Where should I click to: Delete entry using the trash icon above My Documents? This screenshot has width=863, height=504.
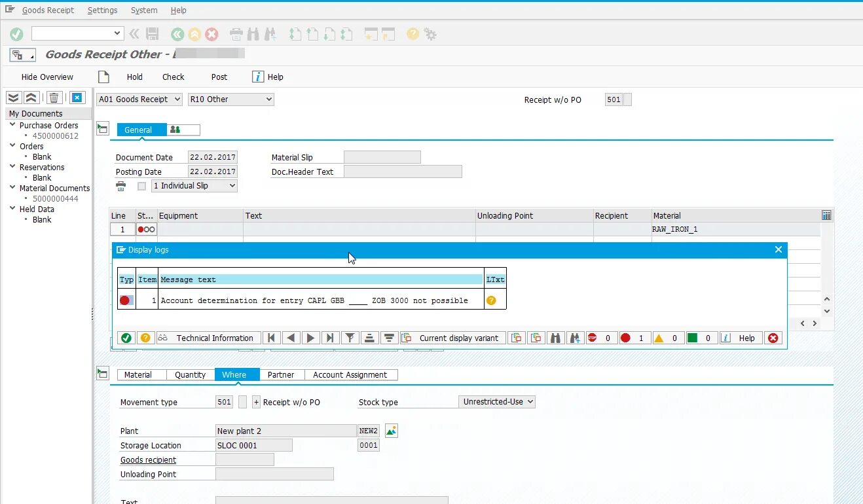tap(54, 97)
